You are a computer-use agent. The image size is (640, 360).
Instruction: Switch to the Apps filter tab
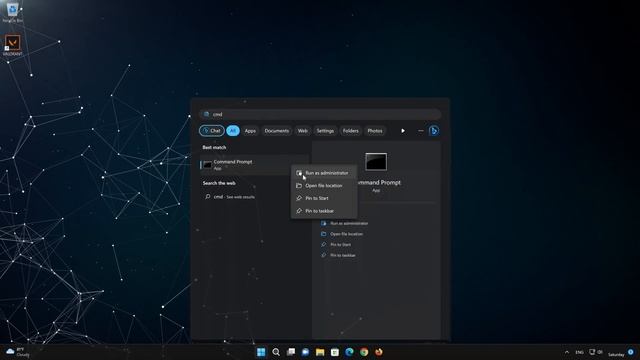250,131
